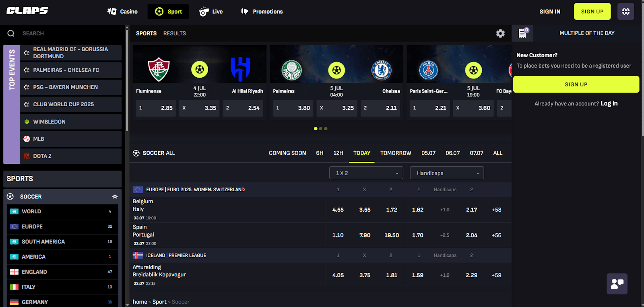Go to first carousel slide dot
644x307 pixels.
click(x=316, y=129)
